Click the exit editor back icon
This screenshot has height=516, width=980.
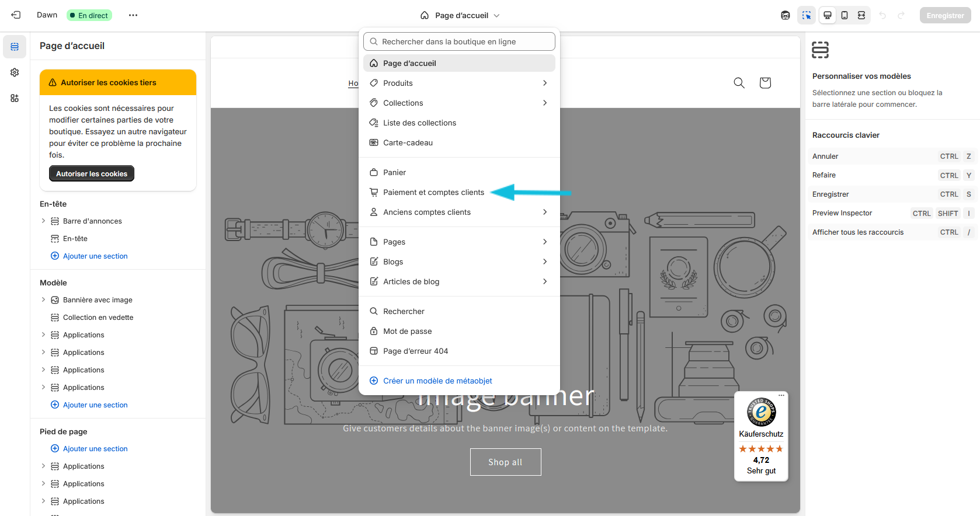tap(16, 15)
